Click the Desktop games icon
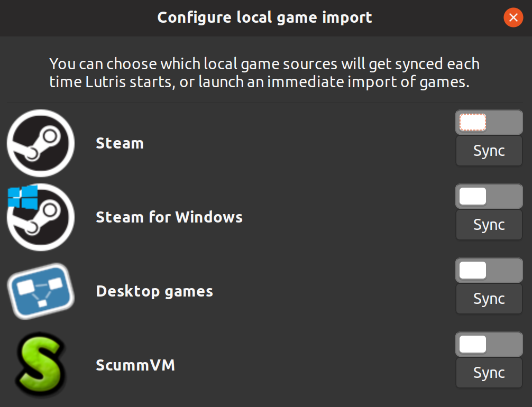Viewport: 532px width, 407px height. 40,291
